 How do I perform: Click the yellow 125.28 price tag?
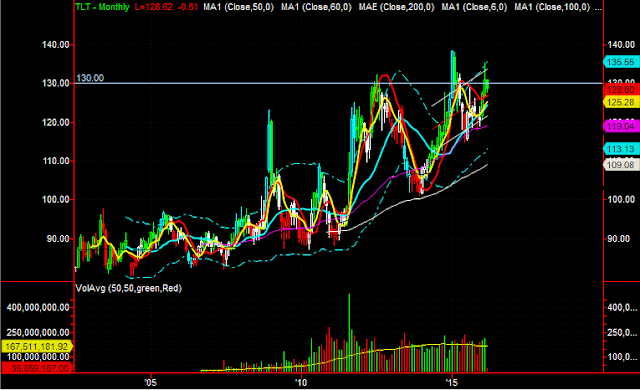621,102
